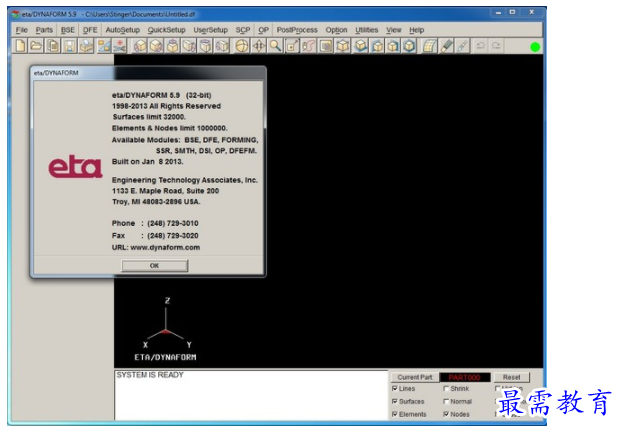This screenshot has height=434, width=620.
Task: Open the Parts menu
Action: click(44, 30)
